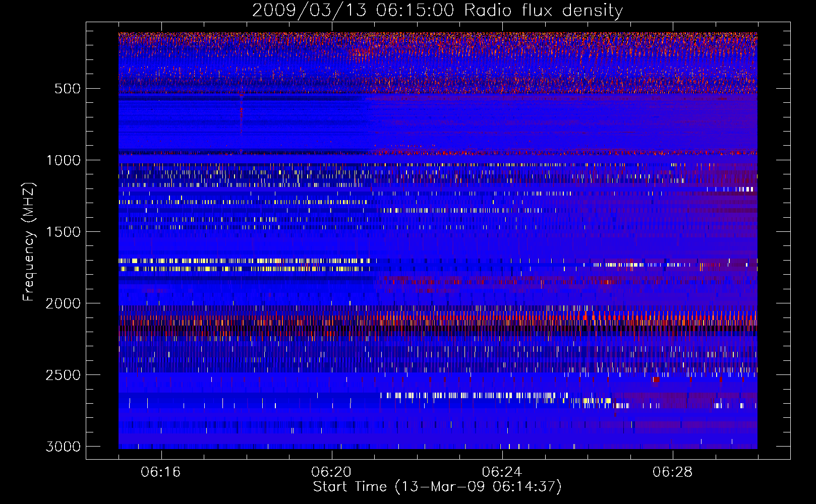Click the 'Start Time (13-Mar-09 06:14:37)' axis label
Image resolution: width=816 pixels, height=504 pixels.
pyautogui.click(x=437, y=487)
